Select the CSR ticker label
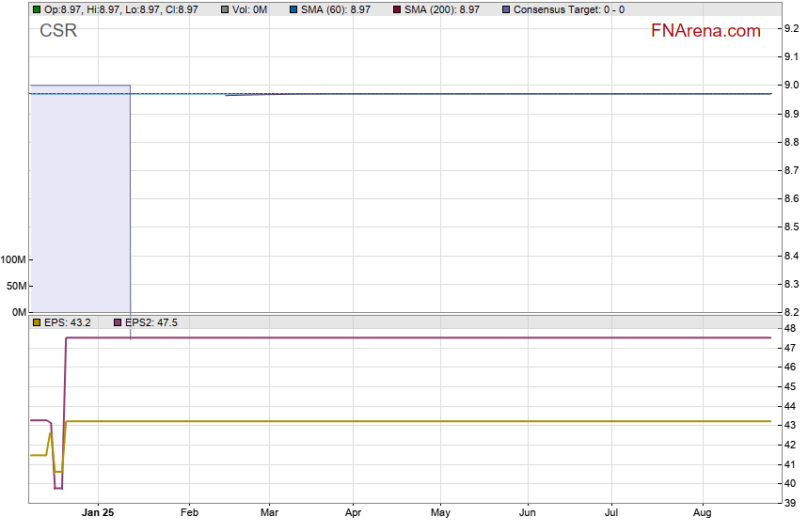Viewport: 808px width, 532px height. pos(58,31)
